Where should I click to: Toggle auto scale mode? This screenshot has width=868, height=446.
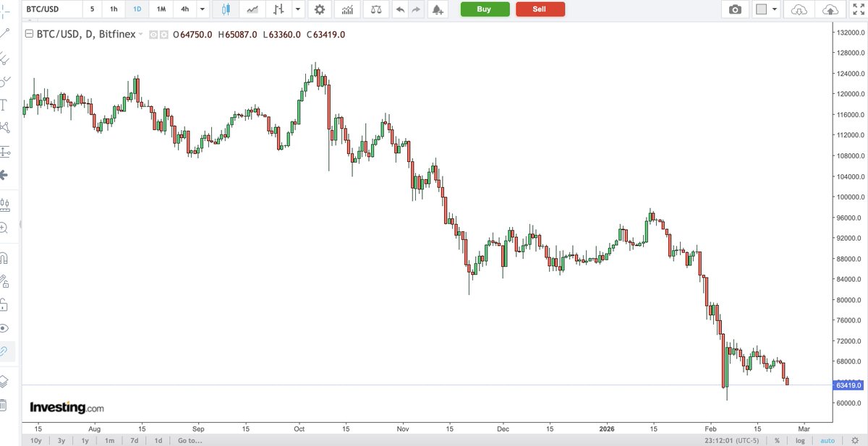[x=827, y=440]
